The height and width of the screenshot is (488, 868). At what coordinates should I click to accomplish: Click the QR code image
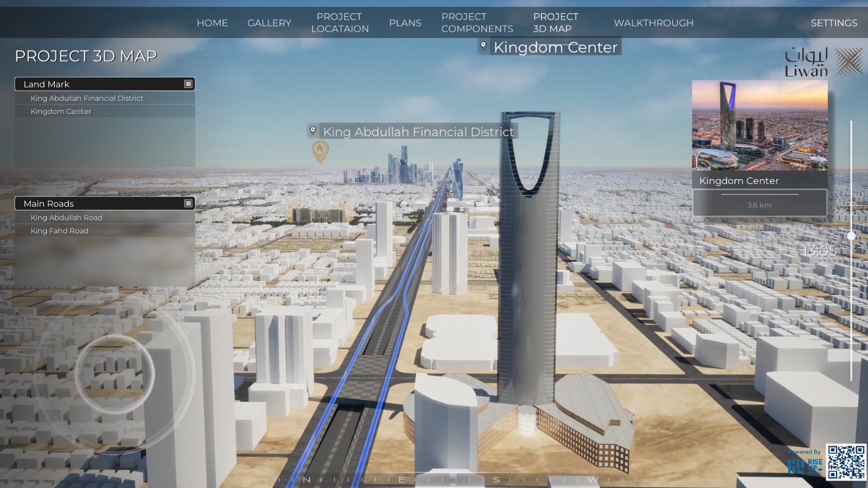click(x=846, y=462)
